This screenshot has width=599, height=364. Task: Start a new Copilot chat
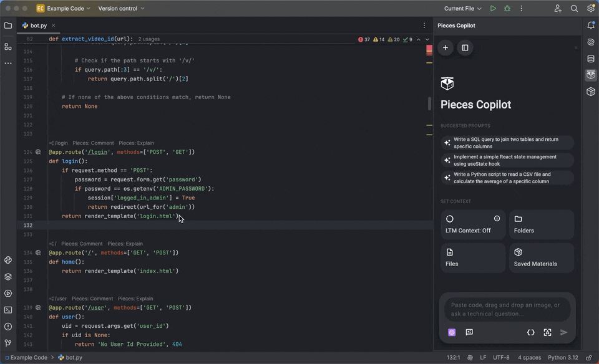446,48
